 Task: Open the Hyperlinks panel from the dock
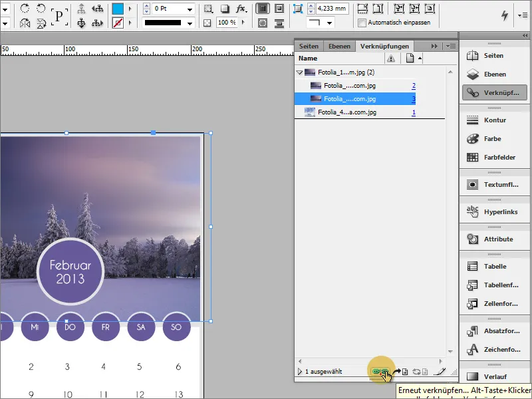click(494, 212)
